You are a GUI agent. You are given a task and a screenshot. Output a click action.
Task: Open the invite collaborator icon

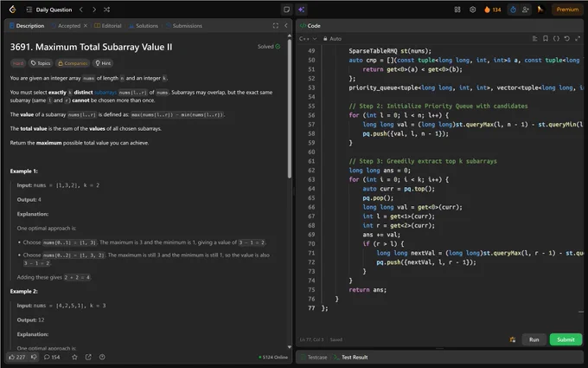point(526,10)
